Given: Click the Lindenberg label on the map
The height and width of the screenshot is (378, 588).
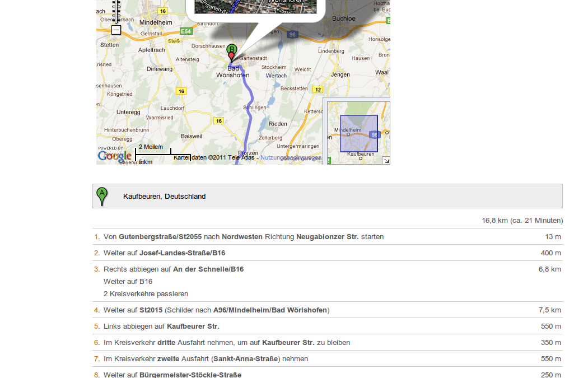Looking at the screenshot, I should click(331, 51).
